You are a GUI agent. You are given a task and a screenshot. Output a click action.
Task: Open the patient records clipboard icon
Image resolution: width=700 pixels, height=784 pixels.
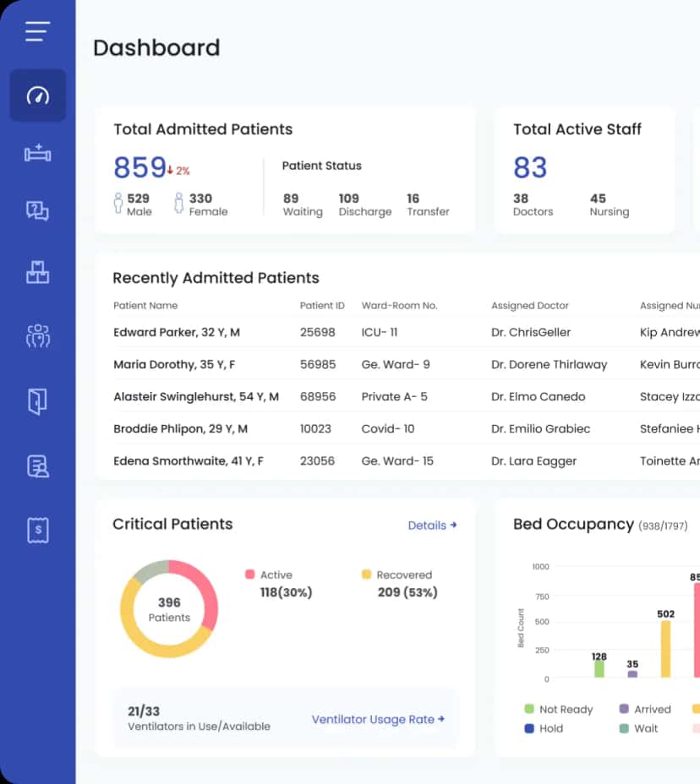click(x=37, y=465)
